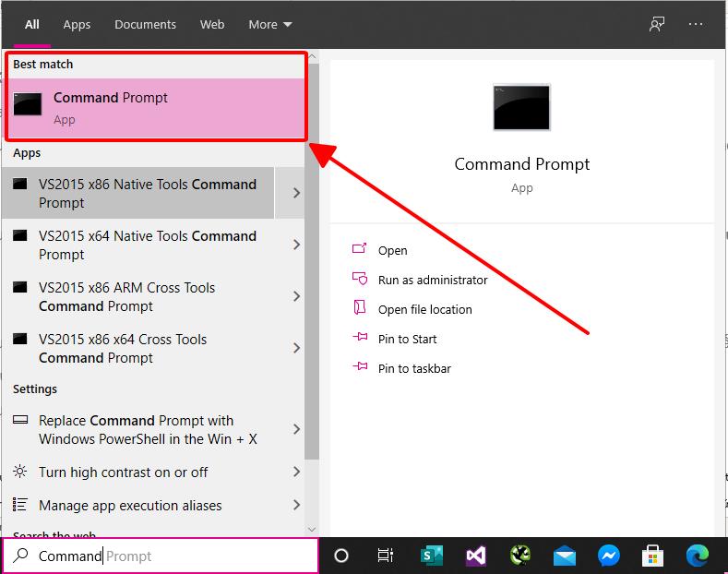Expand VS2015 x86 x64 Cross Tools chevron
Viewport: 728px width, 574px height.
tap(296, 348)
